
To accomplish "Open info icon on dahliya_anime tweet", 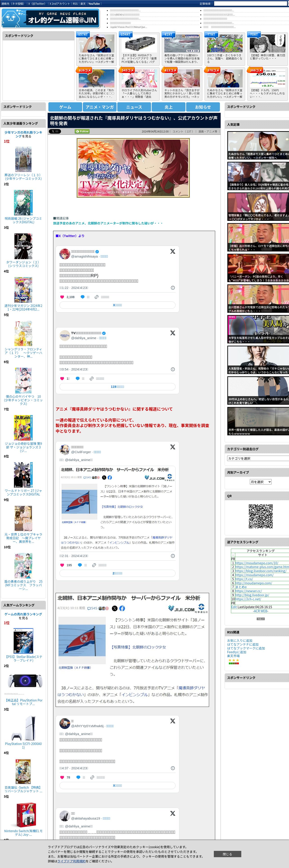I will (173, 369).
